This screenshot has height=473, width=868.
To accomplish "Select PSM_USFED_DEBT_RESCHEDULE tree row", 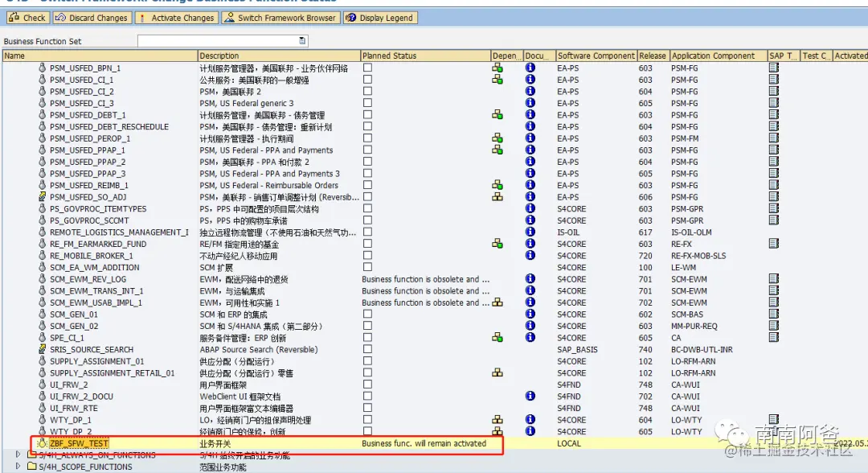I will click(109, 126).
